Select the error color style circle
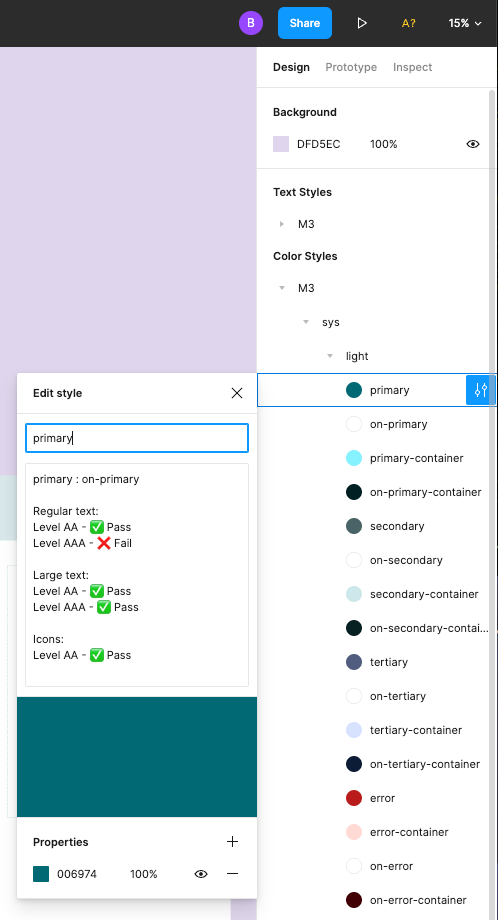The height and width of the screenshot is (920, 498). click(x=354, y=799)
